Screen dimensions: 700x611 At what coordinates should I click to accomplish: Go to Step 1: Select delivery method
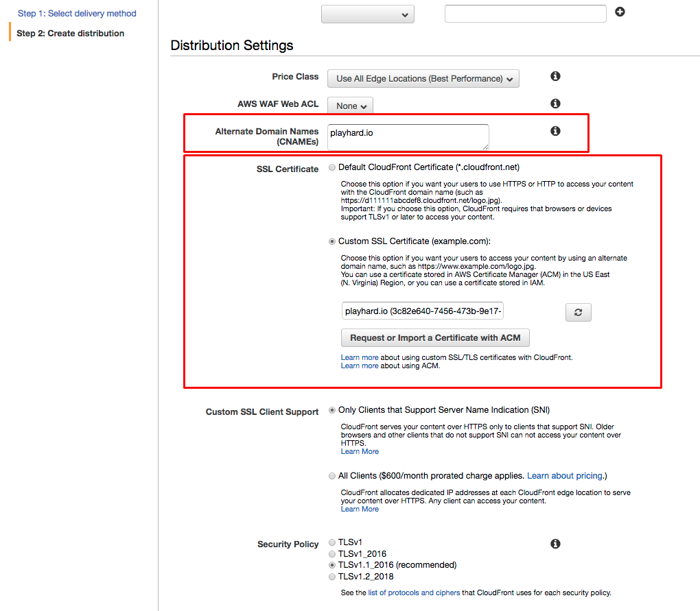(x=77, y=12)
